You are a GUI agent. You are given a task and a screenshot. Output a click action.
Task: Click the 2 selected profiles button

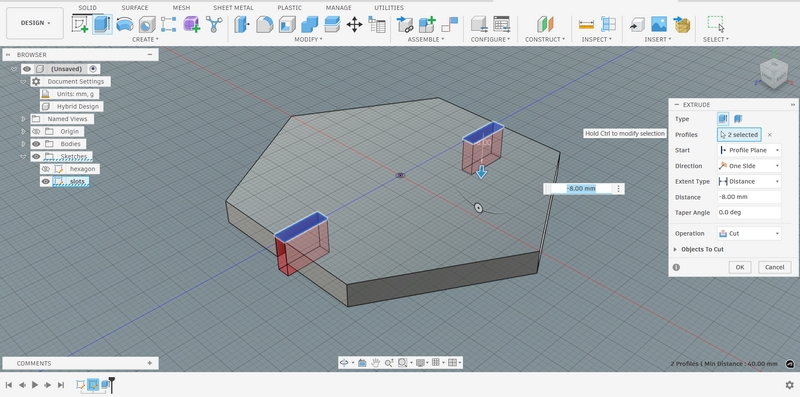[739, 135]
